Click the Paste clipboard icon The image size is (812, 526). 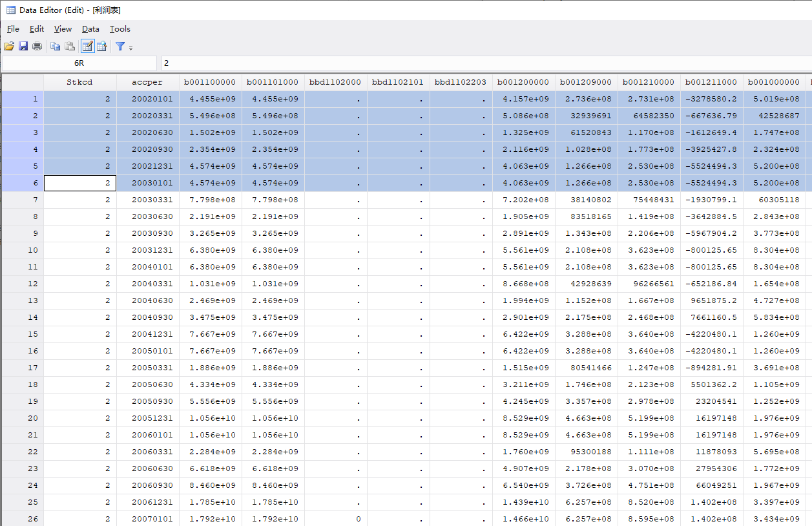click(x=70, y=46)
